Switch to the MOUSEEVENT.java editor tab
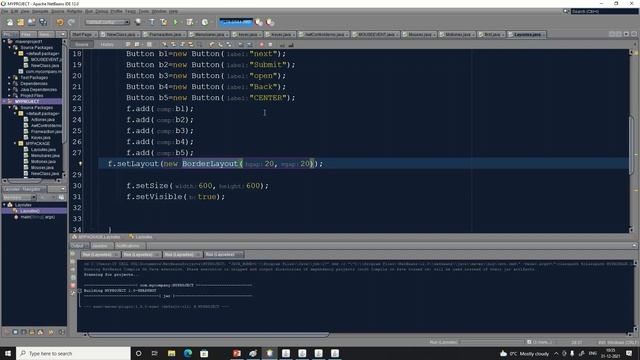640x360 pixels. (x=376, y=35)
